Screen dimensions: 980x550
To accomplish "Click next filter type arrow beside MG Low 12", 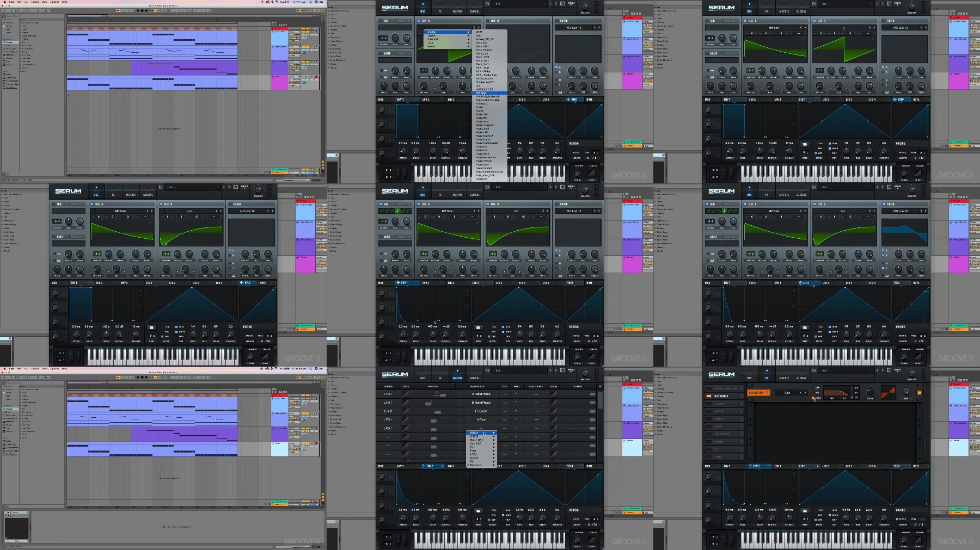I will click(599, 28).
